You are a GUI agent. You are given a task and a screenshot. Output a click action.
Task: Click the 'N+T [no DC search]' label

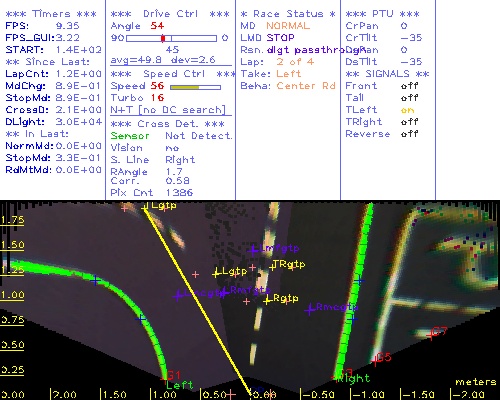pyautogui.click(x=168, y=110)
